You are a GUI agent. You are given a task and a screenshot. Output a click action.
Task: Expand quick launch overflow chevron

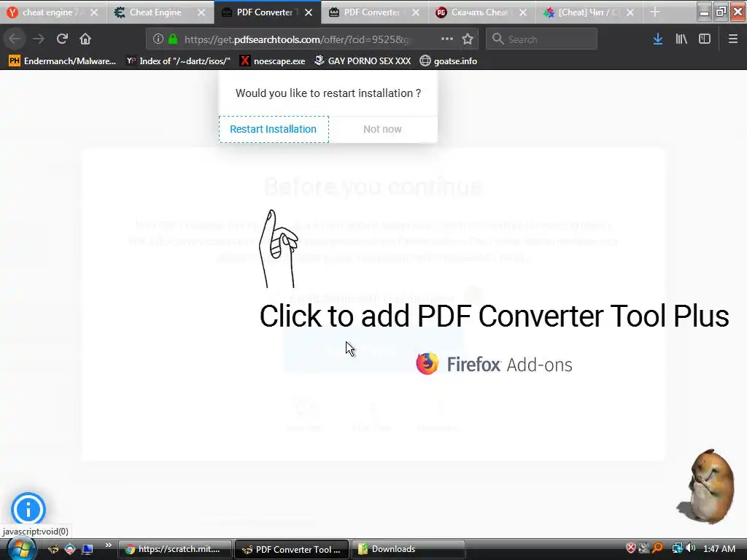[109, 545]
